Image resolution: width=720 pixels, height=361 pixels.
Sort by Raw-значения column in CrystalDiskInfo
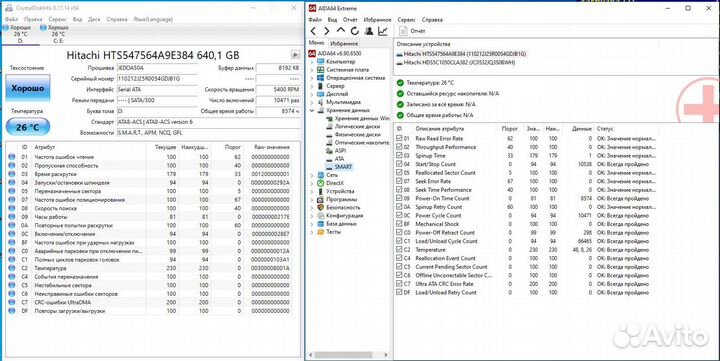[272, 147]
